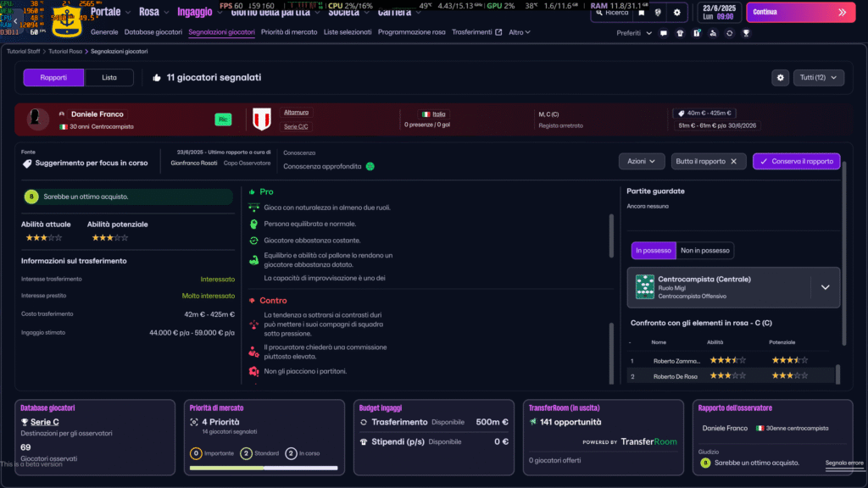Toggle to Non in possesso

coord(705,250)
